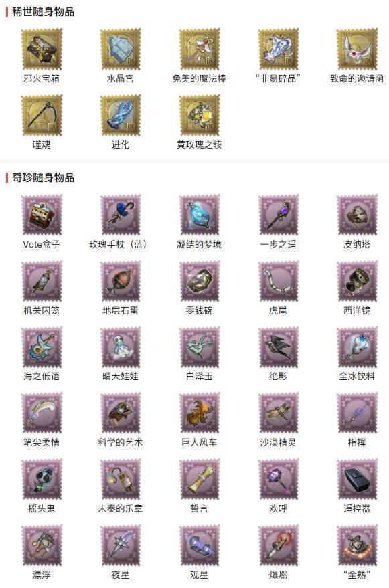
Task: Click the “全熟” item thumbnail
Action: point(357,546)
